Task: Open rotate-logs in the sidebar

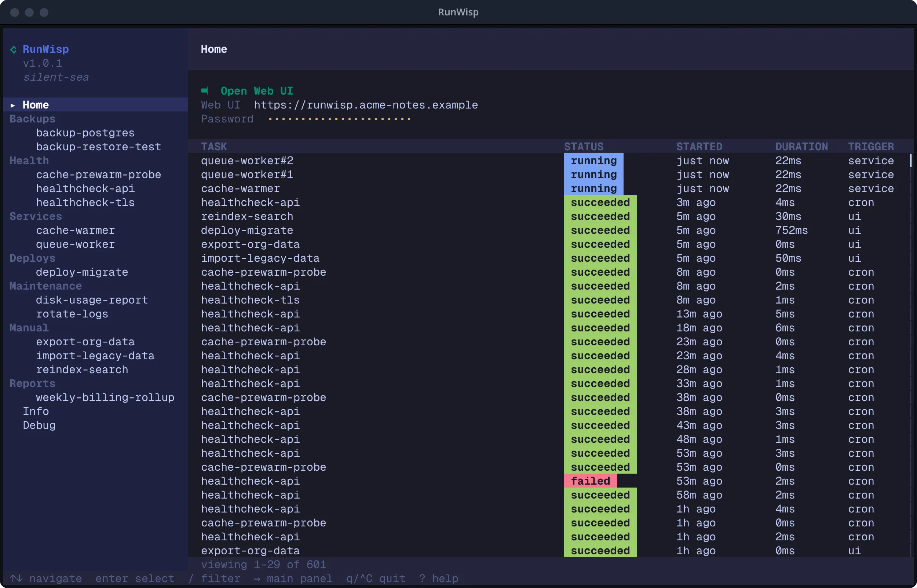Action: (x=72, y=314)
